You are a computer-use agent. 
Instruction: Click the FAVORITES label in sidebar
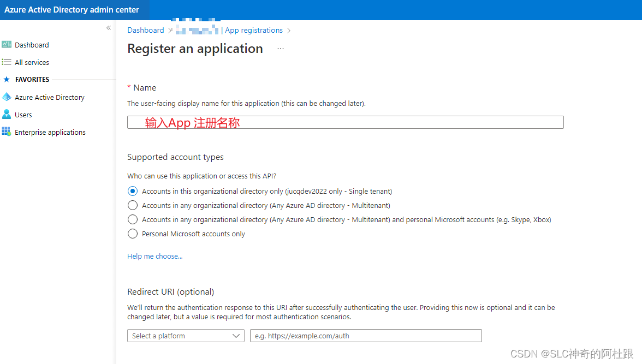point(32,80)
